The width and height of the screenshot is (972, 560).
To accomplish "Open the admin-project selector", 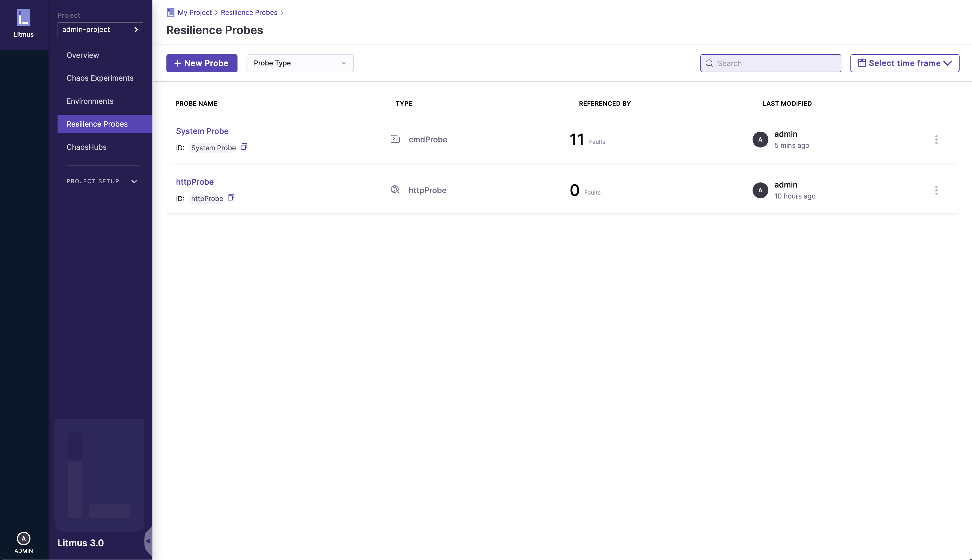I will coord(100,30).
